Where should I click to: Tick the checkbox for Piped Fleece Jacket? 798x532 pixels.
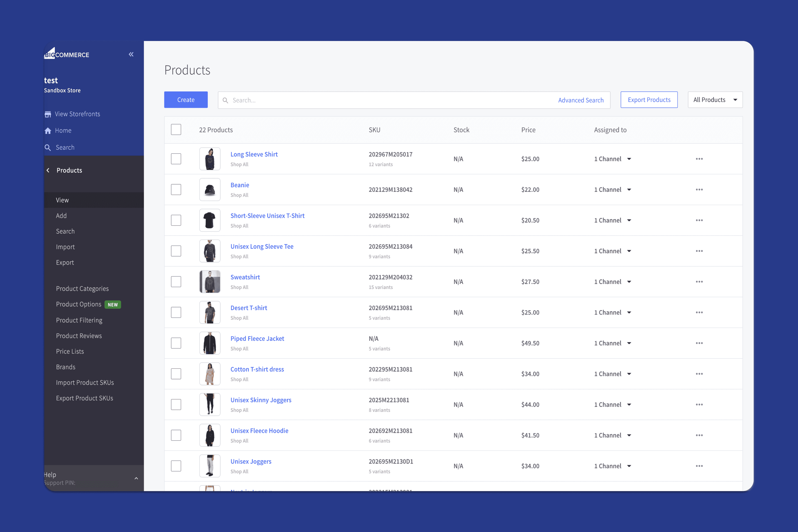[176, 343]
